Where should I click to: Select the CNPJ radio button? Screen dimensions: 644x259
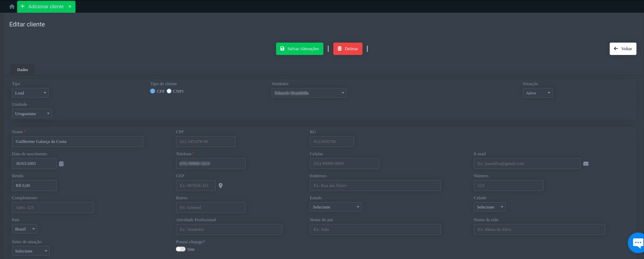click(x=169, y=91)
